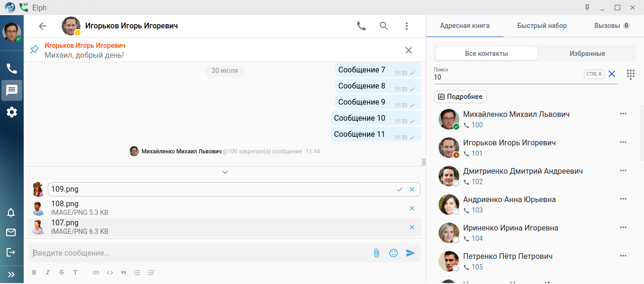Click the own profile avatar in sidebar

pos(12,32)
